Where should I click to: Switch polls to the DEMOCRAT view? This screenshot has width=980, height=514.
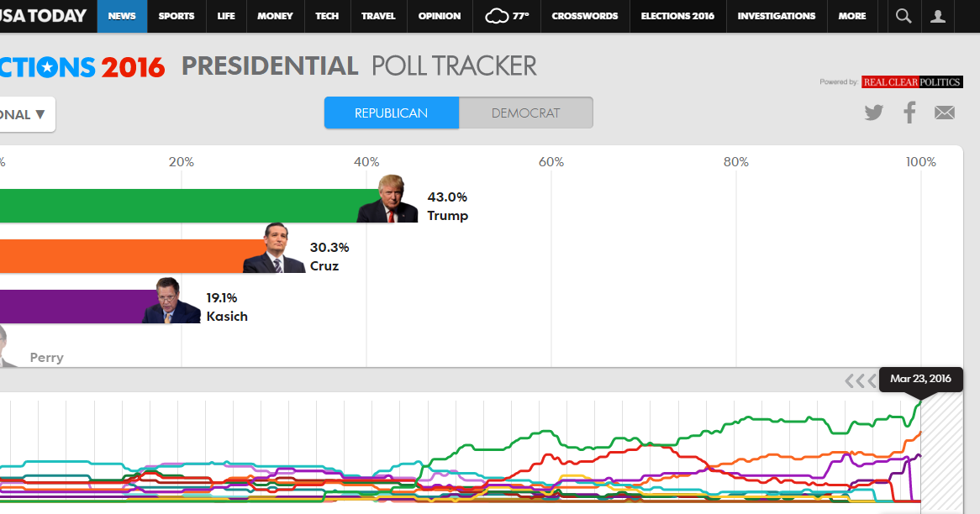click(x=525, y=112)
